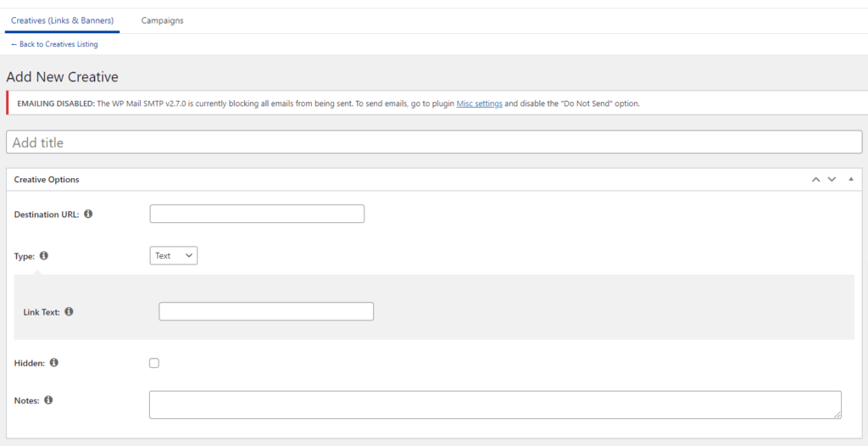Click the Destination URL info icon

coord(88,214)
